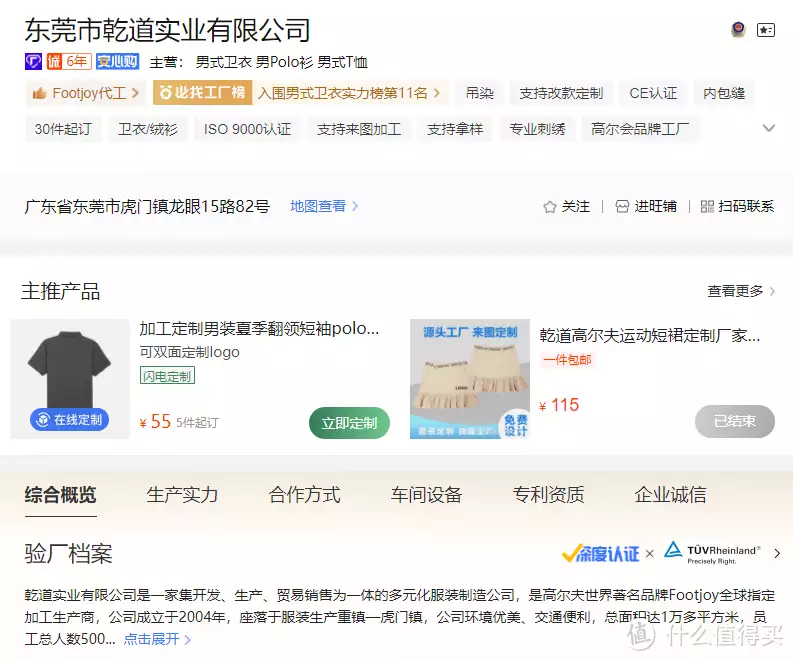Click the company name 东莞市乾道实业有限公司
Screen dimensions: 793x661
tap(167, 30)
